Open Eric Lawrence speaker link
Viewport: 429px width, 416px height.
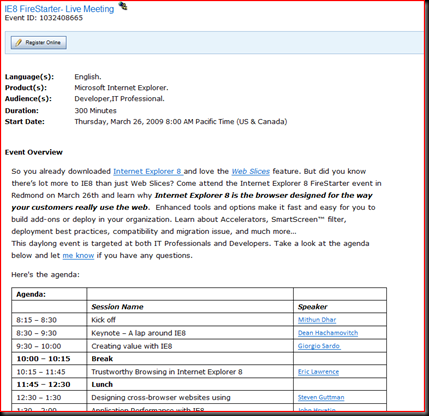(x=318, y=372)
